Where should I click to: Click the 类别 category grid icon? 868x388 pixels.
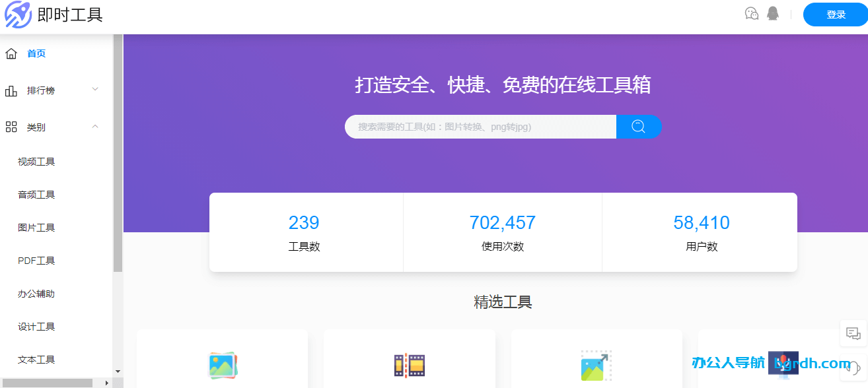coord(11,127)
